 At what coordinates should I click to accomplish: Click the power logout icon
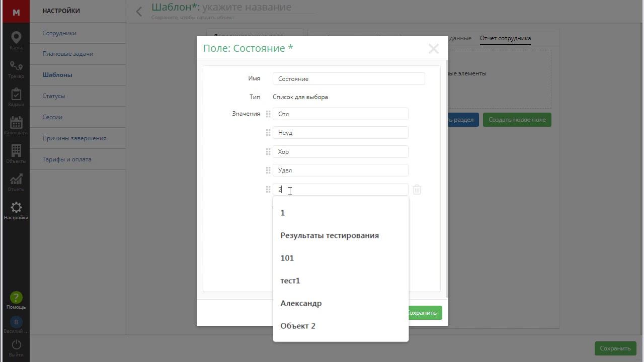click(x=16, y=344)
